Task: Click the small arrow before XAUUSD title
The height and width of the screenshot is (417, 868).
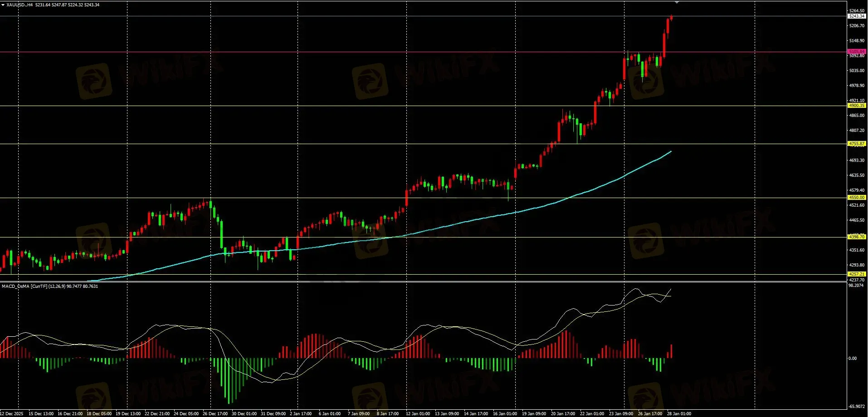Action: [3, 5]
